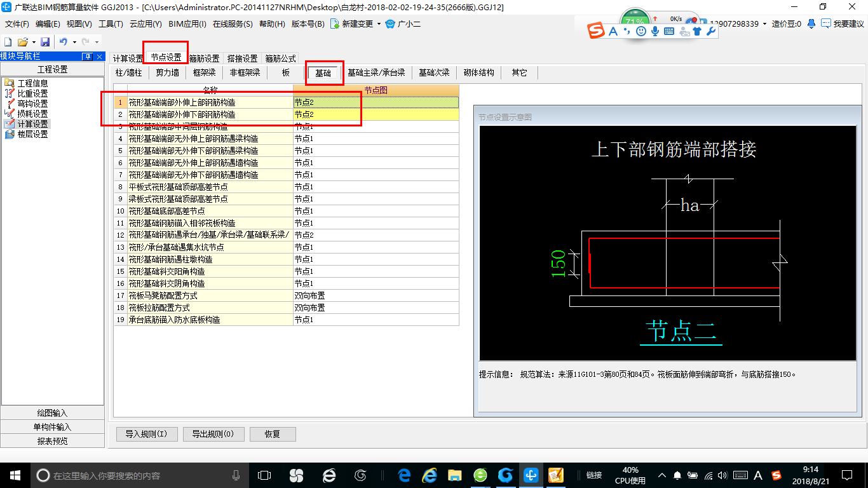Image resolution: width=868 pixels, height=488 pixels.
Task: Open the BIM应用(I) menu
Action: tap(187, 24)
